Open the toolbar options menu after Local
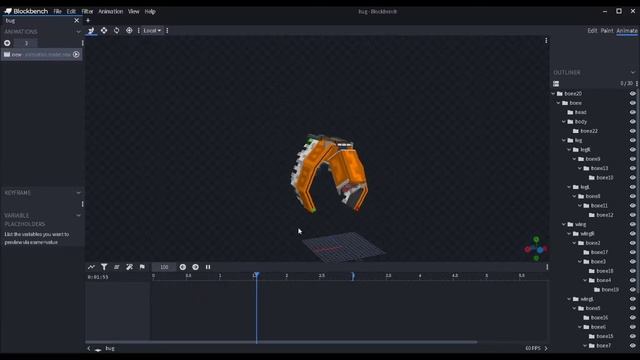 point(167,31)
